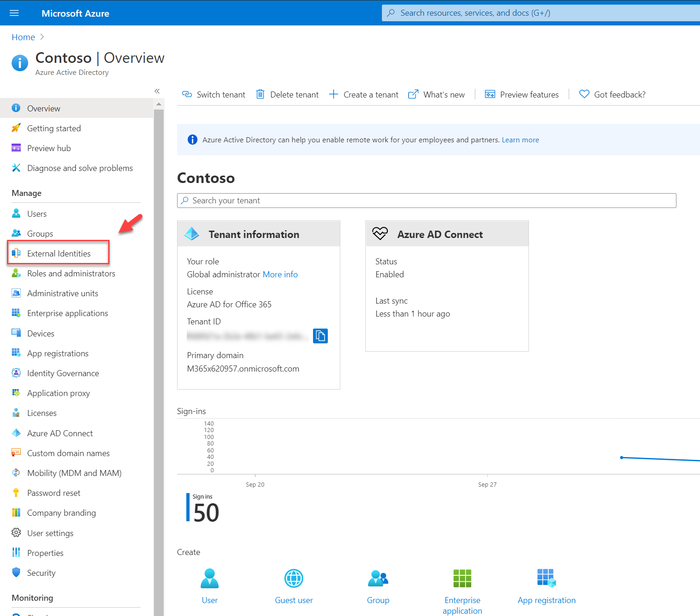
Task: Open Preview hub icon
Action: 16,148
